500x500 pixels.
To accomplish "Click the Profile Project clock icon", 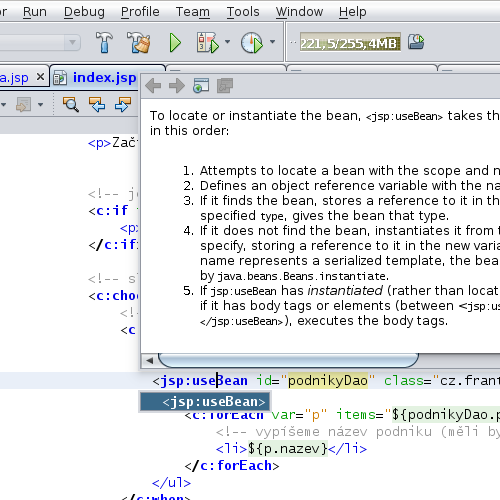I will [x=252, y=42].
